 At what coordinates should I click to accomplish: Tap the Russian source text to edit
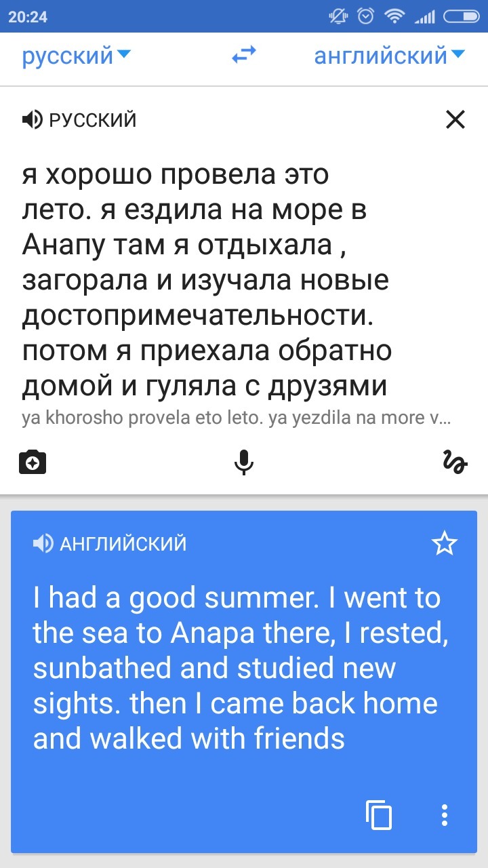[x=203, y=280]
